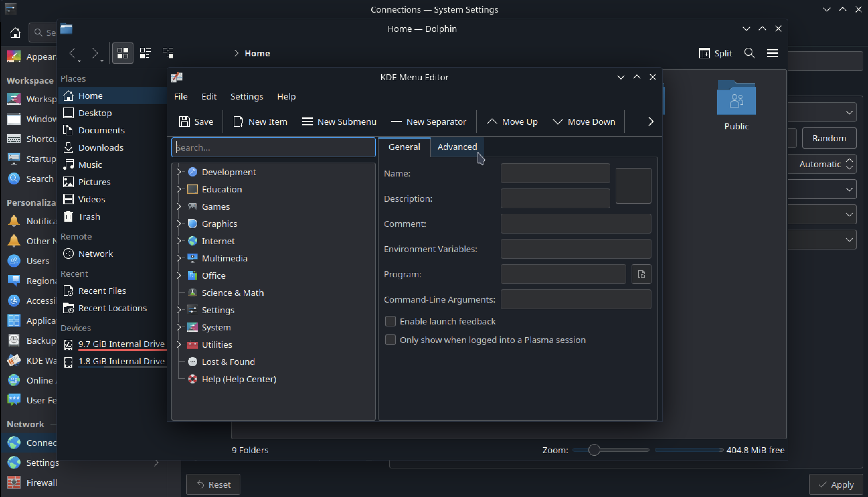Select Lost & Found in menu tree
The image size is (868, 497).
coord(228,362)
